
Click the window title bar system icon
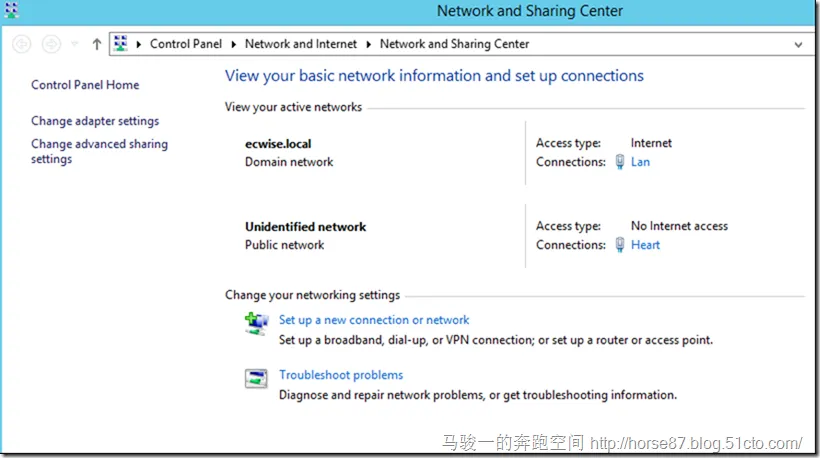[12, 12]
